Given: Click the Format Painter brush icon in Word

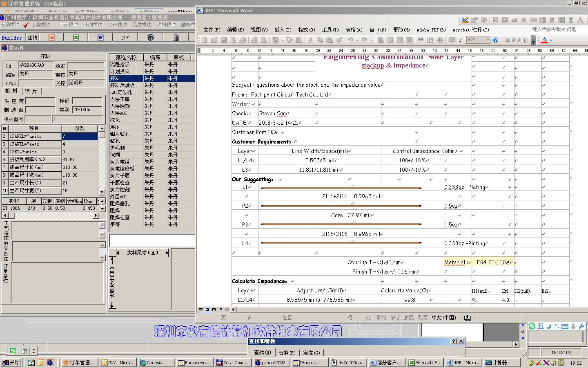Looking at the screenshot, I should 339,40.
